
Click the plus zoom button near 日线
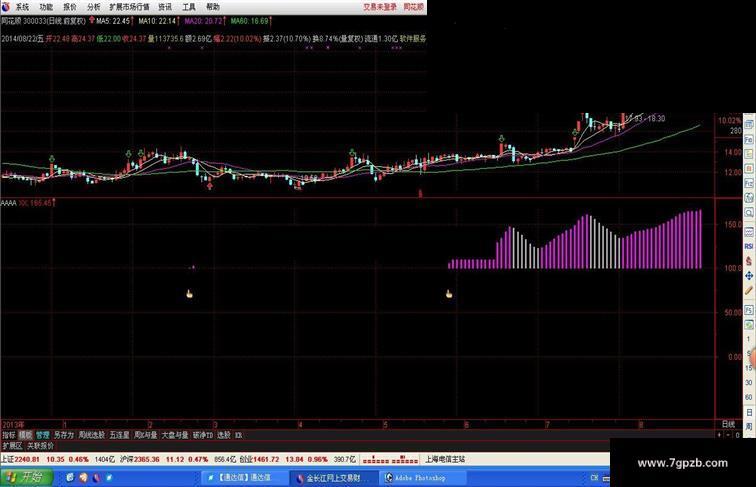point(719,435)
